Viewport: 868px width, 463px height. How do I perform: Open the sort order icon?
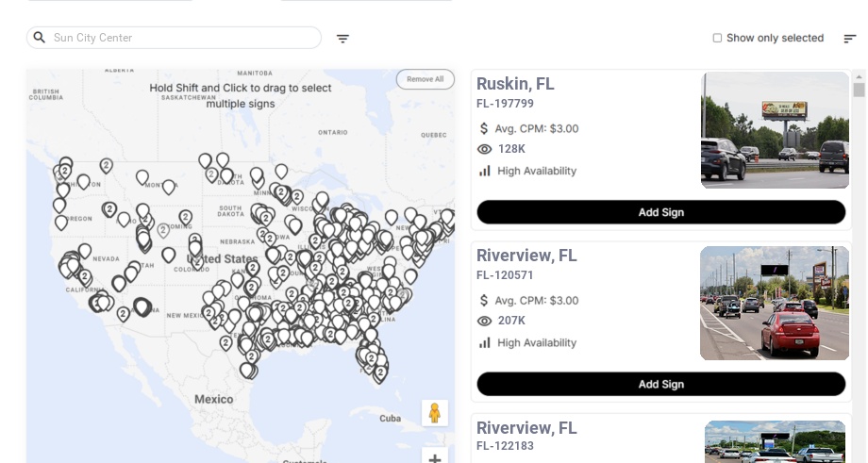(x=850, y=39)
